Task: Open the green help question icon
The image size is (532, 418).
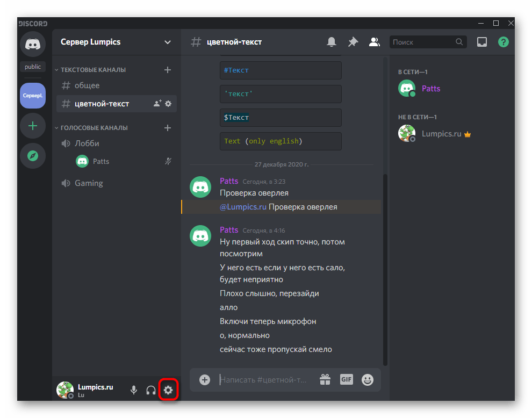Action: (503, 42)
